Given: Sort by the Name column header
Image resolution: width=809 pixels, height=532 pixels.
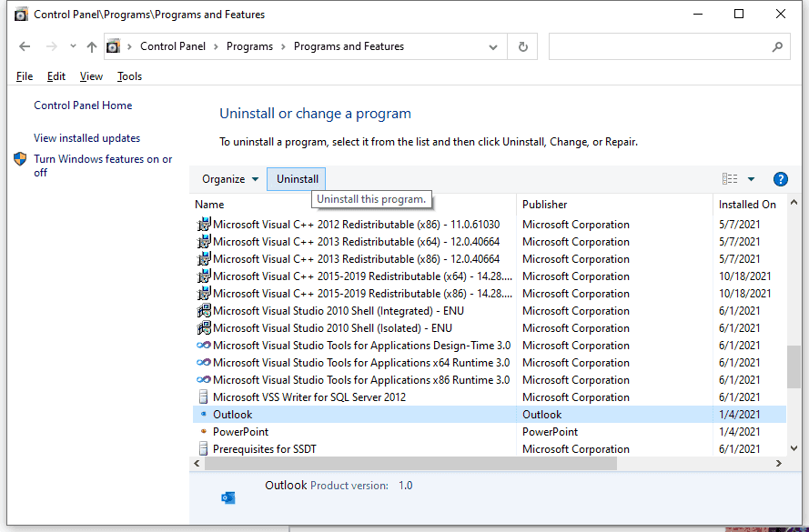Looking at the screenshot, I should 209,204.
